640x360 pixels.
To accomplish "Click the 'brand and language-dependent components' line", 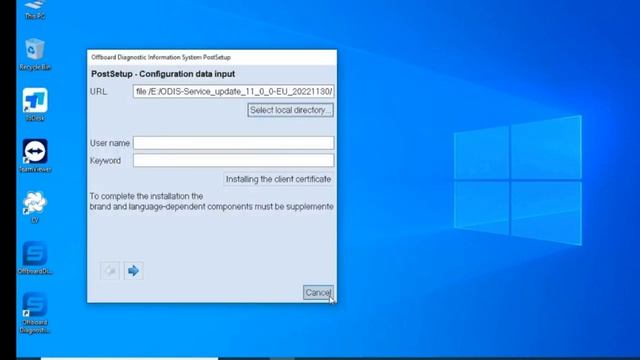I will coord(211,207).
